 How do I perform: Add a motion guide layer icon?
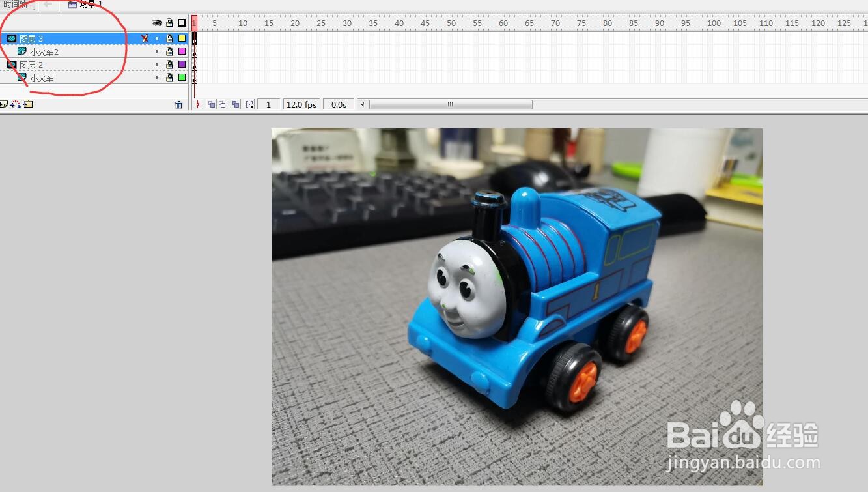pos(16,104)
